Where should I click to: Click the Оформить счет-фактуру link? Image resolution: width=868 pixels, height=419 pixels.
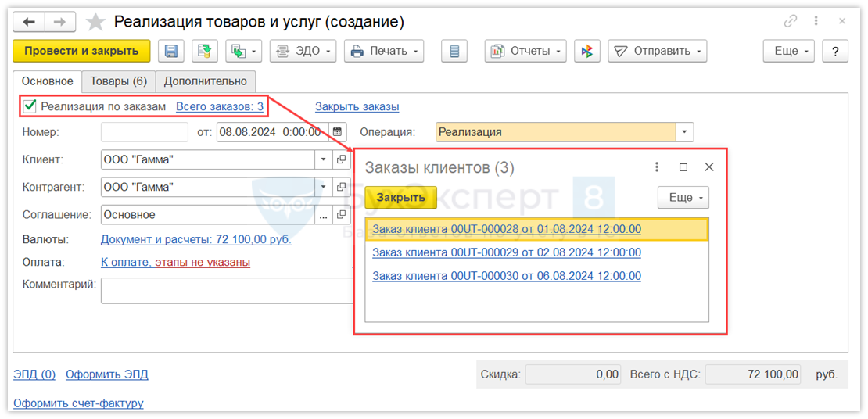[78, 403]
